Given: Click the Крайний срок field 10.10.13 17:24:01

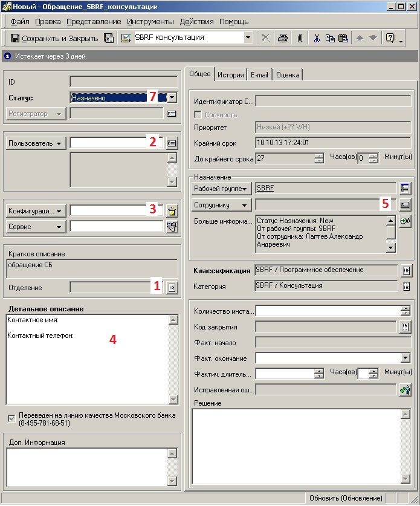Looking at the screenshot, I should [x=333, y=143].
